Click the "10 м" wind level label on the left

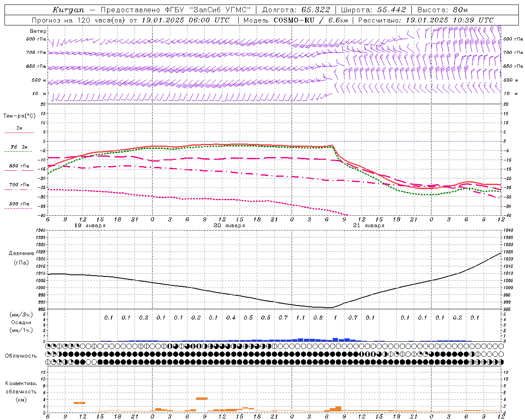(x=40, y=94)
